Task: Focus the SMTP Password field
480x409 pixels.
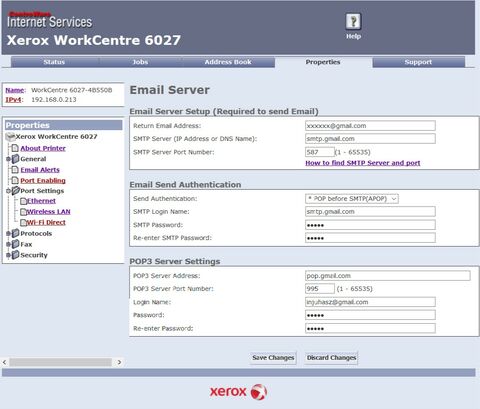Action: coord(370,225)
